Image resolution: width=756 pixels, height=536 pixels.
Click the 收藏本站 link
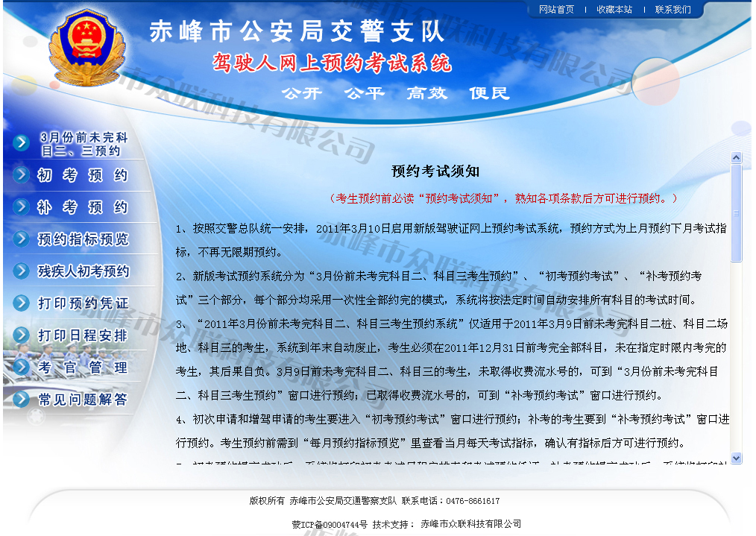[x=614, y=10]
